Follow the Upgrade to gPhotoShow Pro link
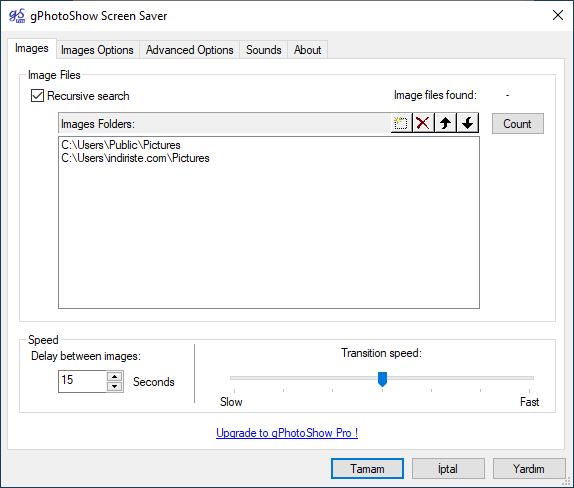 [x=287, y=433]
